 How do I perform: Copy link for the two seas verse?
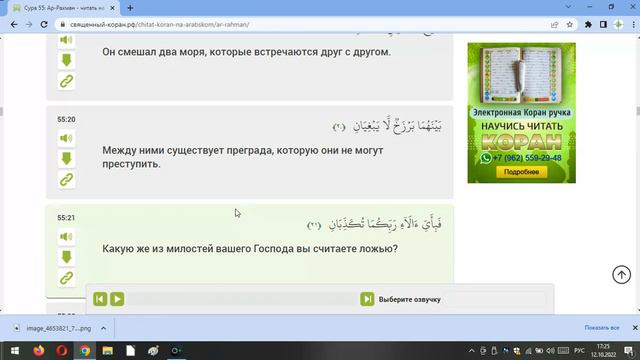coord(66,81)
